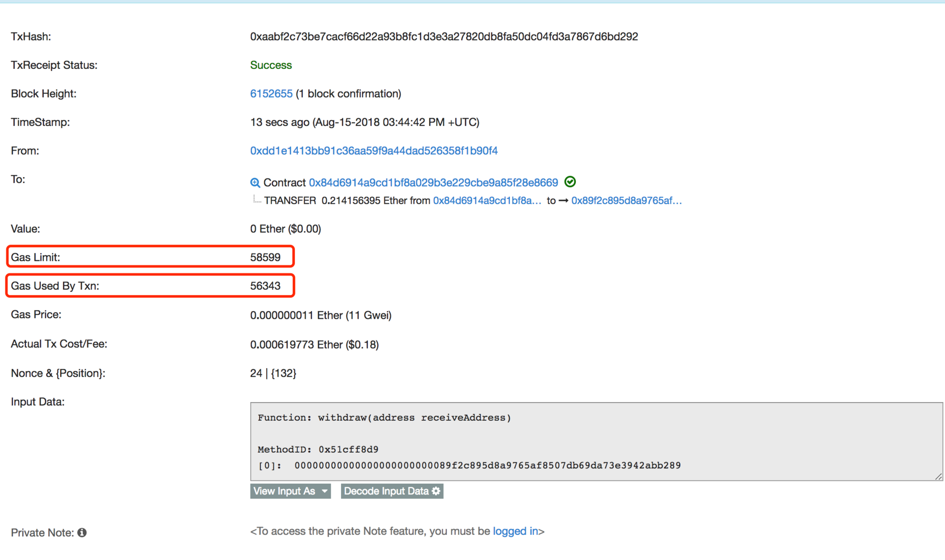945x560 pixels.
Task: Click the TxHash value text
Action: pos(443,36)
